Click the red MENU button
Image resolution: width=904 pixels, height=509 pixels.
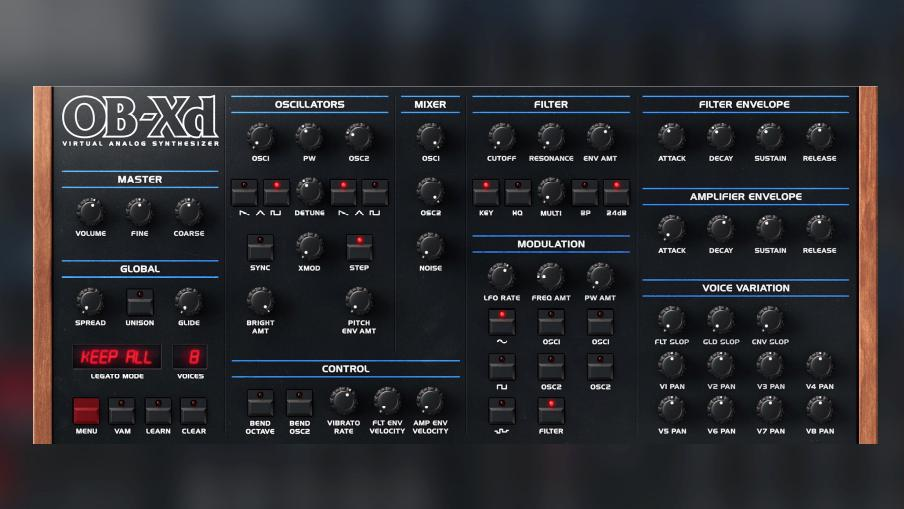[86, 410]
